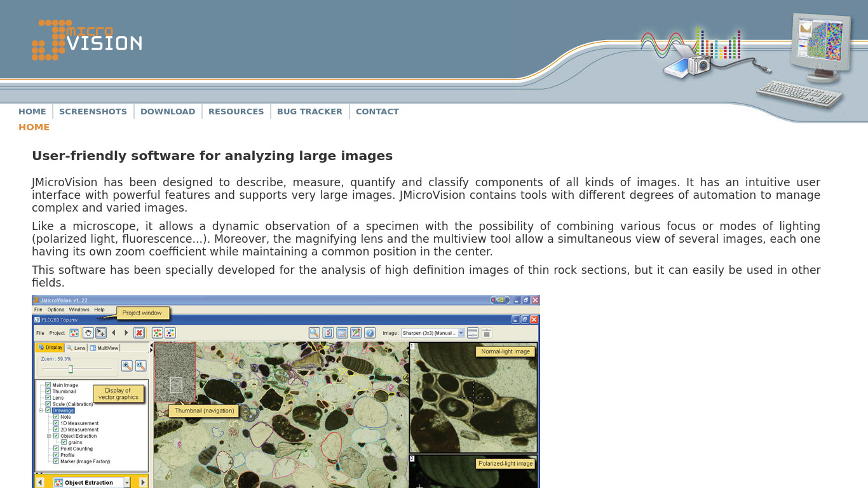Switch to the Lens tab
This screenshot has height=488, width=868.
[x=76, y=348]
